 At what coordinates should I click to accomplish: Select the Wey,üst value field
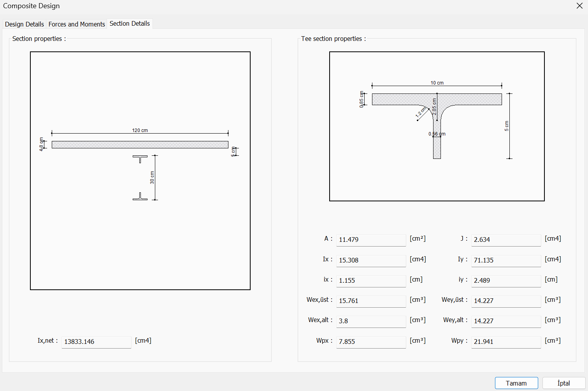click(x=506, y=301)
